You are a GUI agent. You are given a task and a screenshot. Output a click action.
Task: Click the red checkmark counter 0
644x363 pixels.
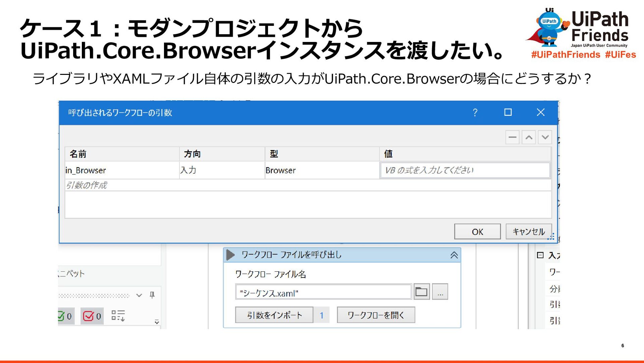[x=92, y=316]
